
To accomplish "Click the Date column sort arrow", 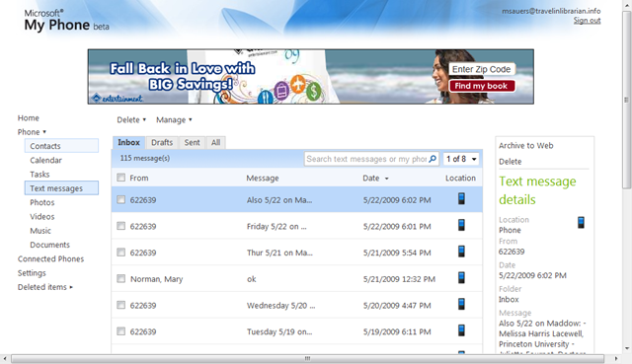I will coord(386,179).
